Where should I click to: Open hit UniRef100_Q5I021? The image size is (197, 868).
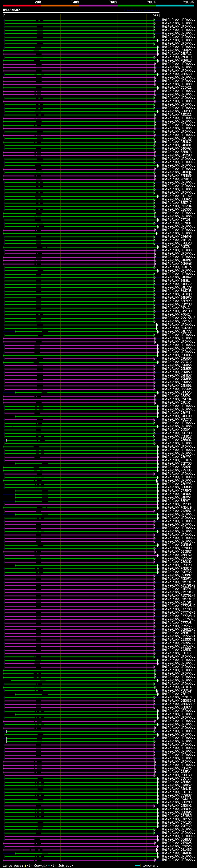[x=177, y=88]
